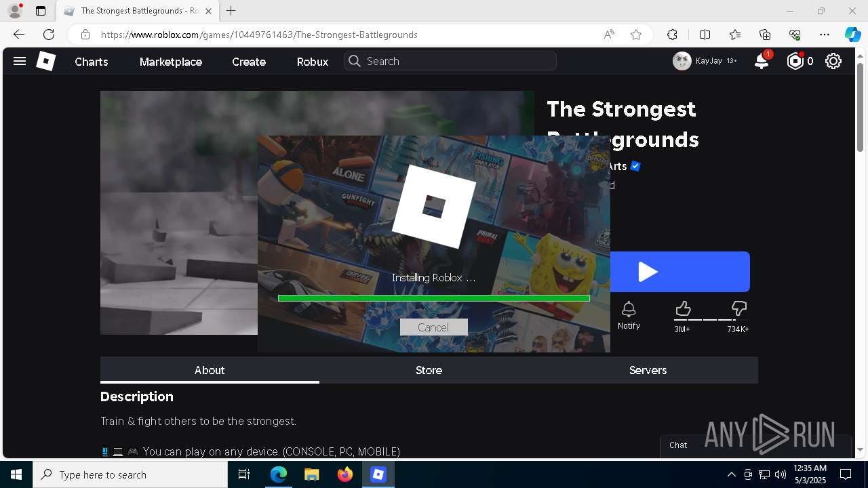868x488 pixels.
Task: Show hidden system tray icons
Action: (x=731, y=474)
